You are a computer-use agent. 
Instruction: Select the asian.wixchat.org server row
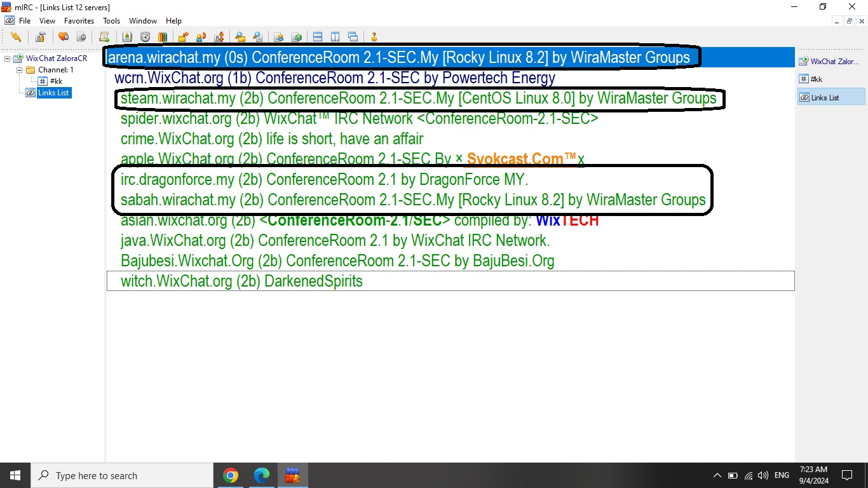(451, 220)
